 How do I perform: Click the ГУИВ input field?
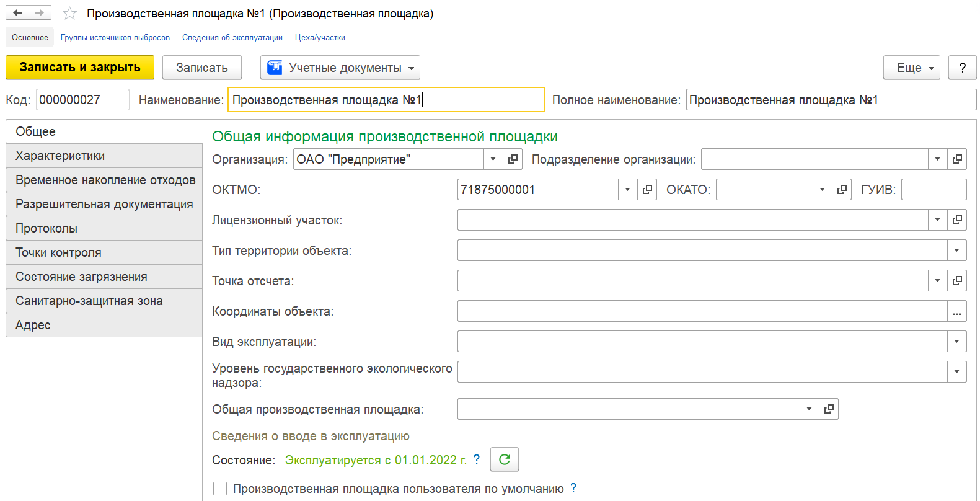[x=934, y=190]
